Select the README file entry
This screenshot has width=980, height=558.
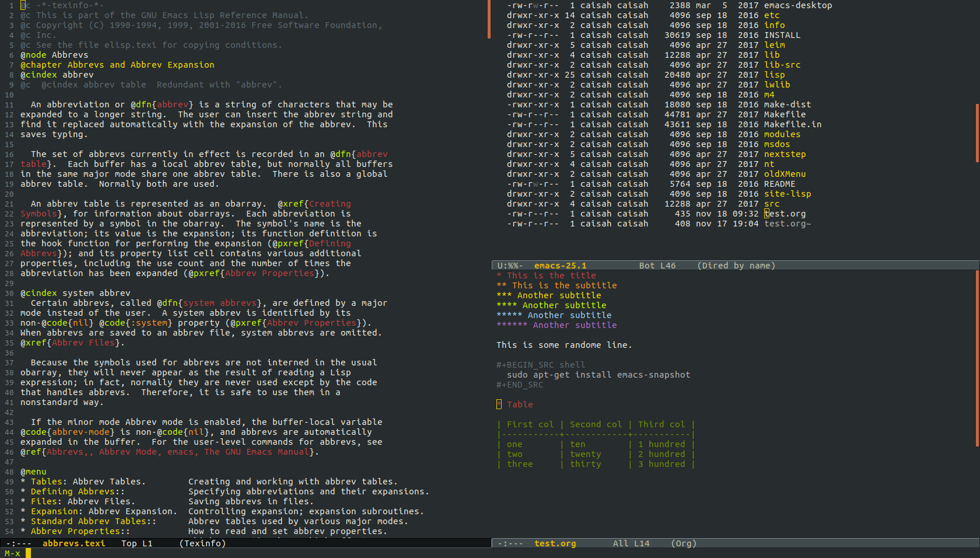click(x=780, y=184)
